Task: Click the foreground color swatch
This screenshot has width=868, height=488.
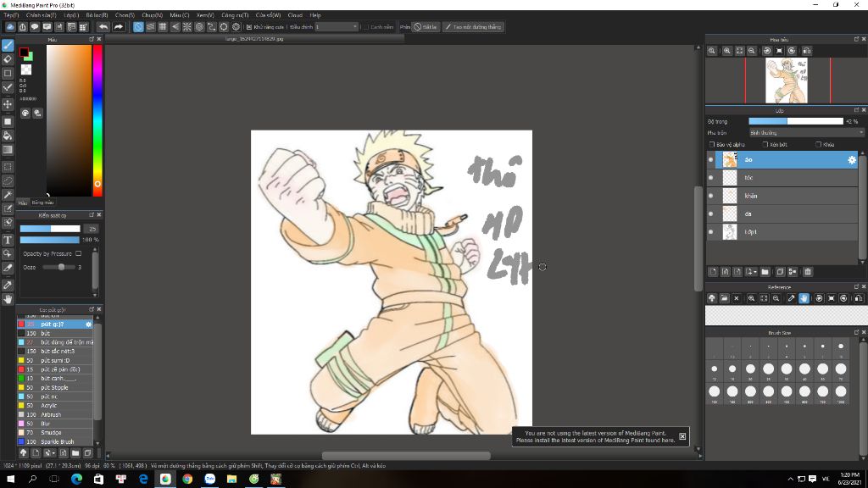Action: click(24, 53)
